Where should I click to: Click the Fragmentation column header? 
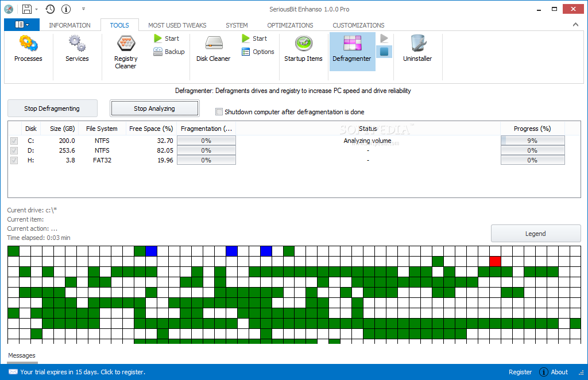point(206,129)
